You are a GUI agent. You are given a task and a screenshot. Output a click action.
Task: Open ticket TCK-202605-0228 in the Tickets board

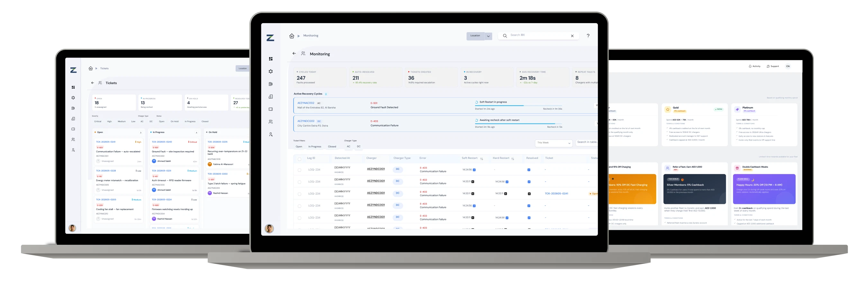[x=106, y=171]
